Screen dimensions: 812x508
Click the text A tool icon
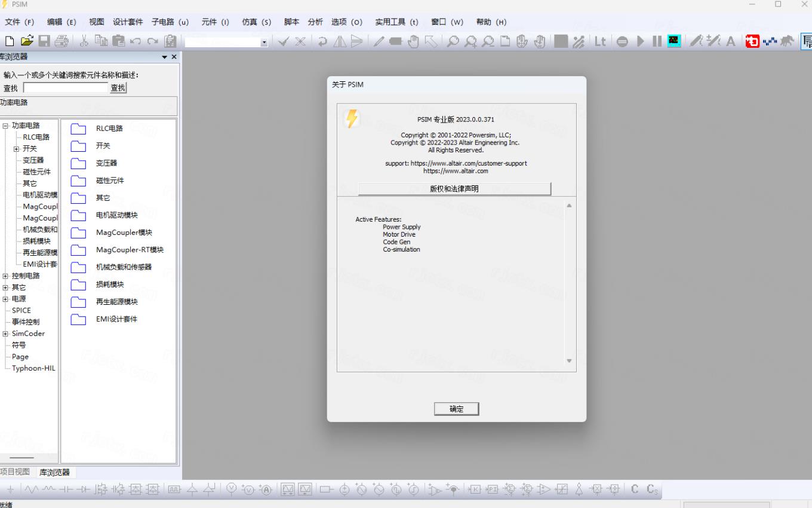click(x=730, y=41)
